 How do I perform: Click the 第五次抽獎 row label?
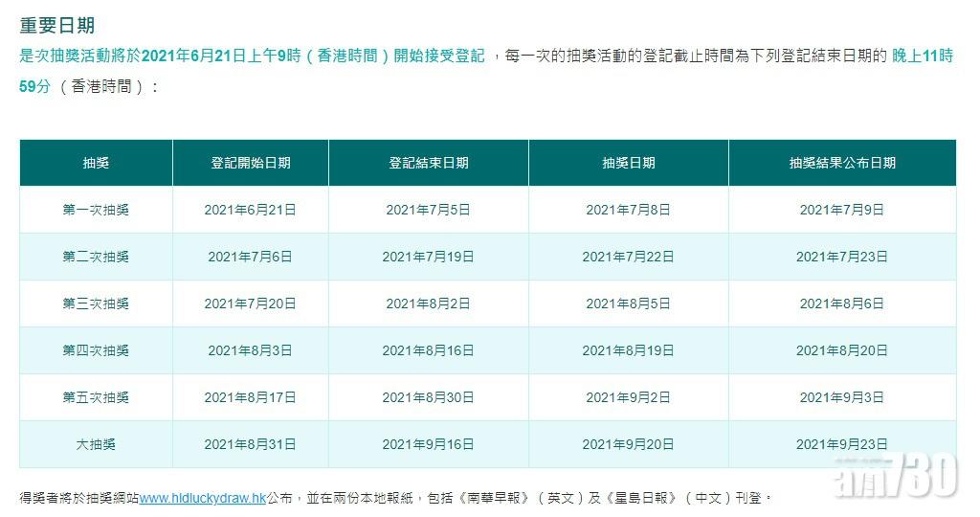[96, 397]
